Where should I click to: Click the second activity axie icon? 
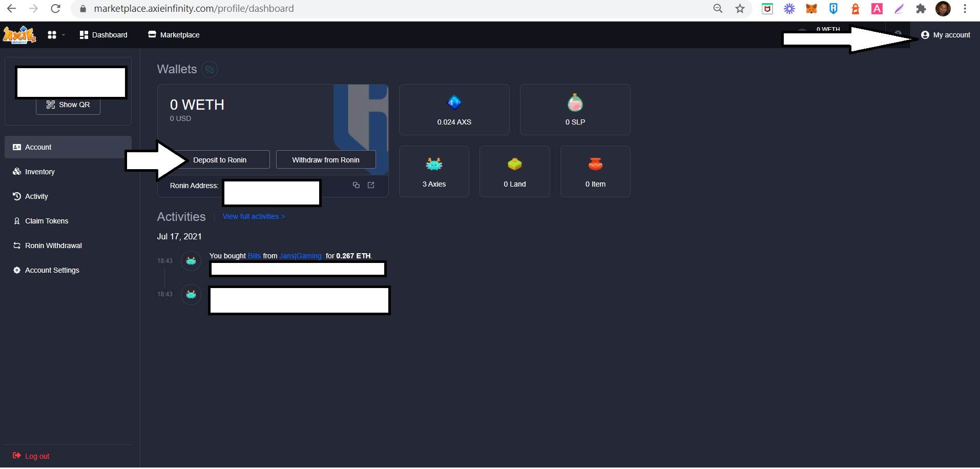(x=191, y=295)
